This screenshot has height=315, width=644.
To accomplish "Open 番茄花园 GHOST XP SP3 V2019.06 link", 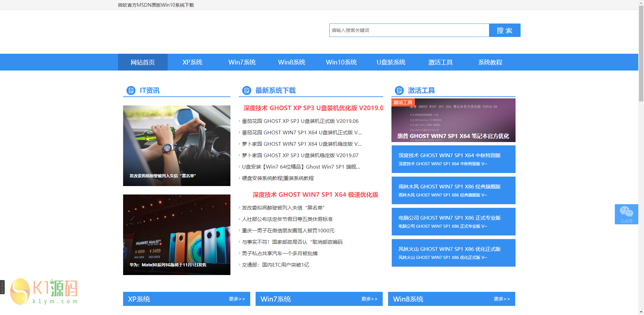I will point(300,121).
